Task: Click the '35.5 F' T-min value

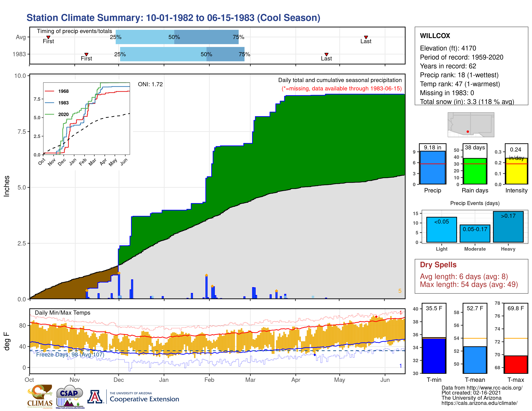Action: click(434, 308)
